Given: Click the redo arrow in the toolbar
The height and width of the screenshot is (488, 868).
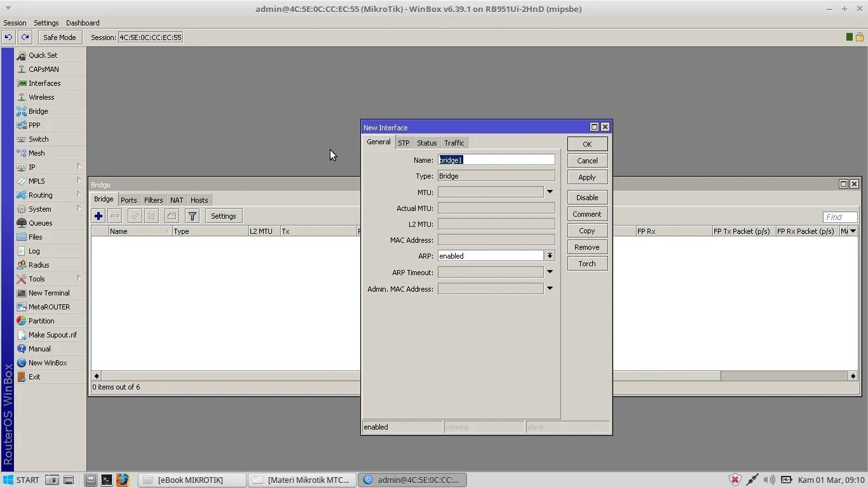Looking at the screenshot, I should (x=25, y=37).
